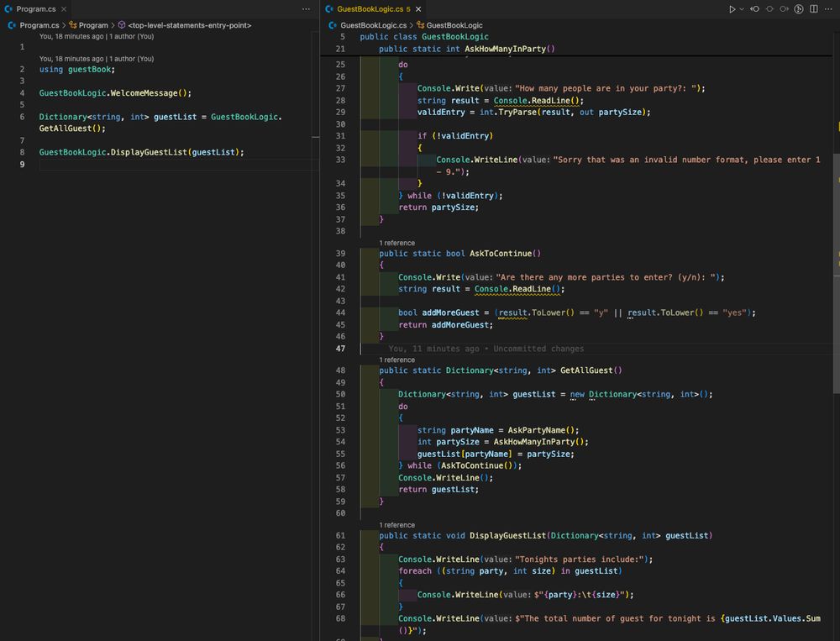840x641 pixels.
Task: Go to previous change icon
Action: [755, 9]
